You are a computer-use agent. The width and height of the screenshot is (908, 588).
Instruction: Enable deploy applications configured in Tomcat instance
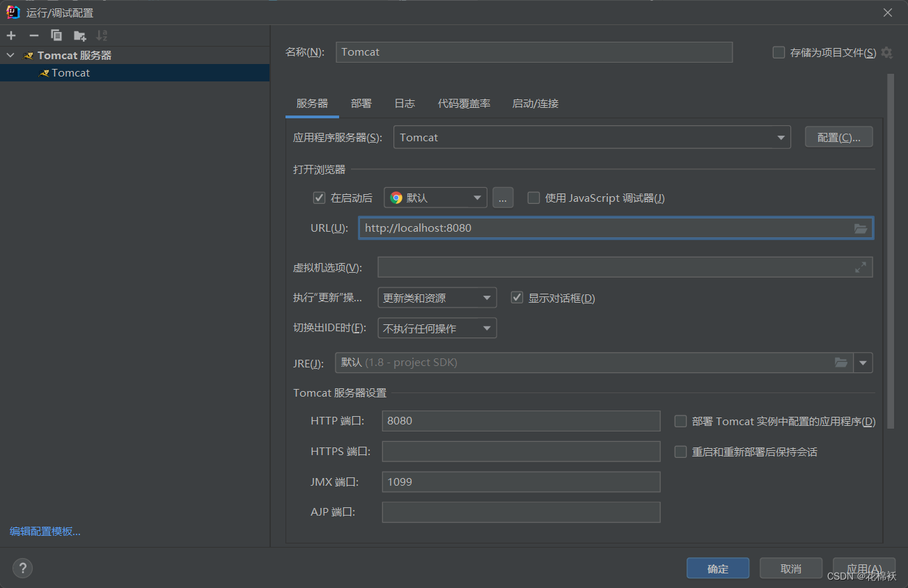[x=681, y=421]
